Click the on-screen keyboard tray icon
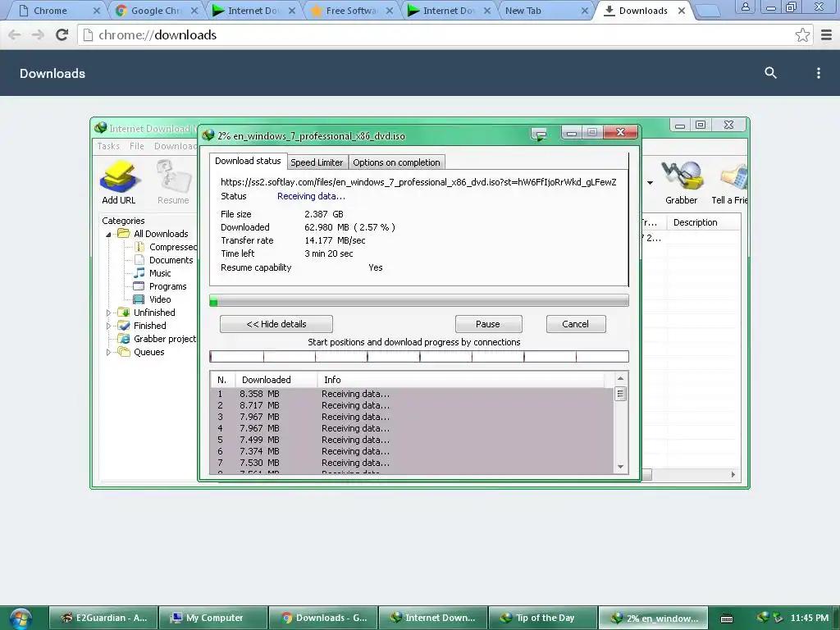 [x=727, y=619]
